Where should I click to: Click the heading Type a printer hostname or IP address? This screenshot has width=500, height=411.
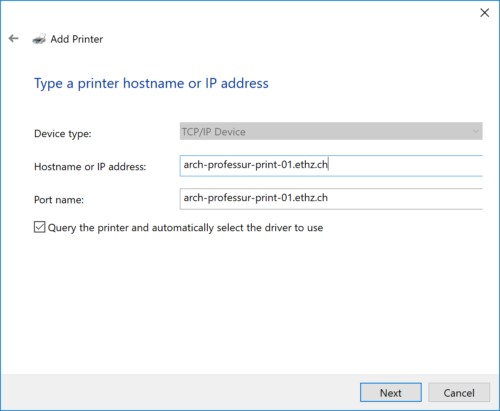coord(151,83)
